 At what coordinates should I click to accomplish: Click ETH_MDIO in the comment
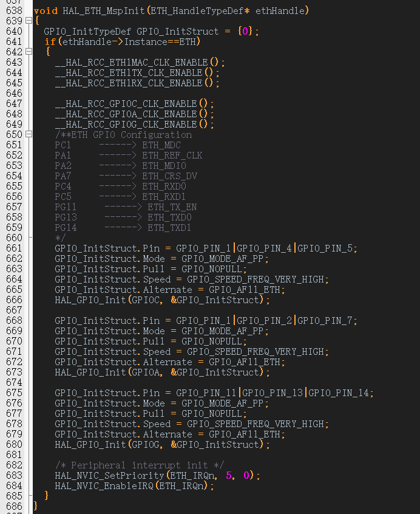tap(164, 165)
